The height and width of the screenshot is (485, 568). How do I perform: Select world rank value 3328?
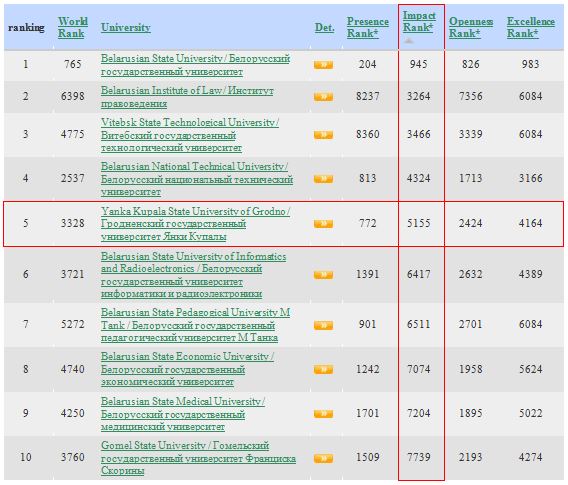click(73, 223)
